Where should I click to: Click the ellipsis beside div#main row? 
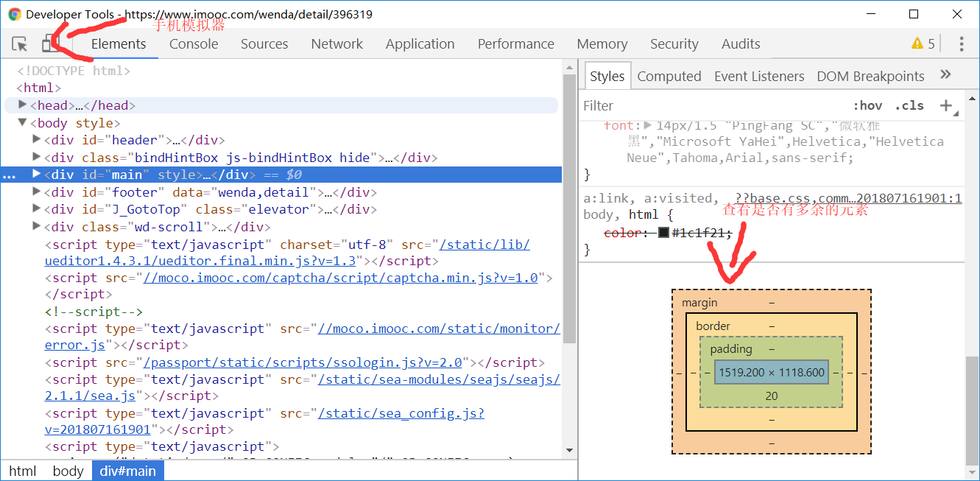tap(9, 175)
